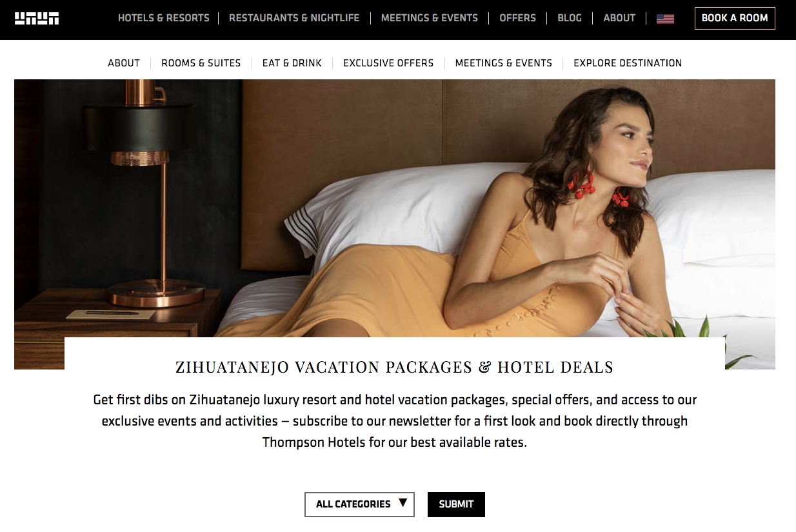Click the All Categories dropdown arrow

[403, 503]
